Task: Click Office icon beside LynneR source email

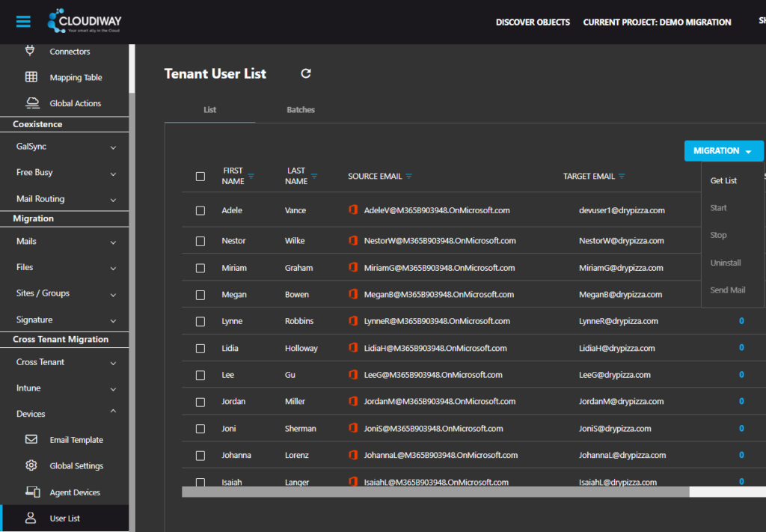Action: tap(353, 320)
